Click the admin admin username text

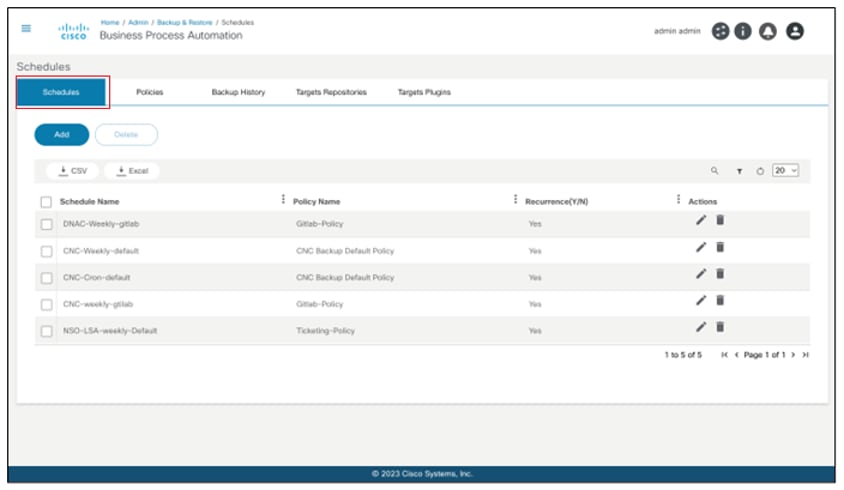(x=677, y=31)
